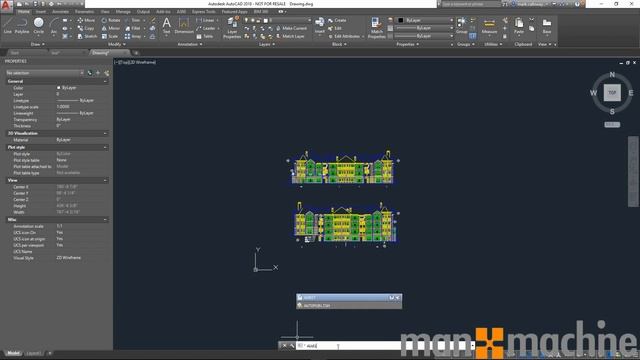
Task: Click the Mirror tool
Action: pos(111,28)
